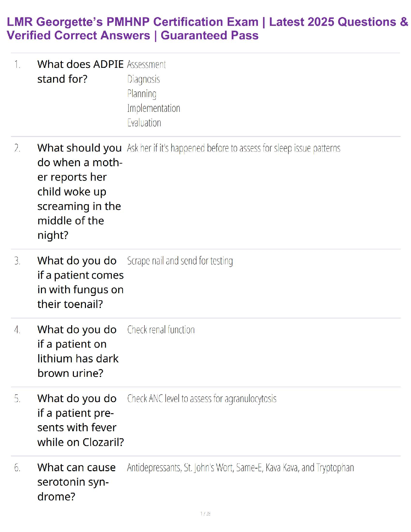Click the number 5 list marker

click(x=17, y=399)
